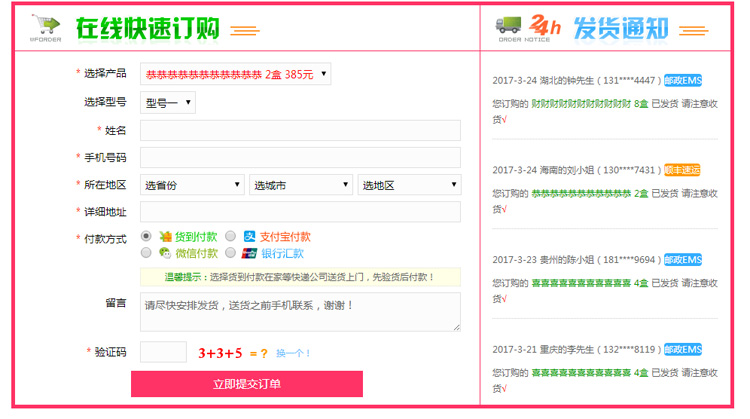This screenshot has height=419, width=750.
Task: Click the delivery truck order notice icon
Action: 508,24
